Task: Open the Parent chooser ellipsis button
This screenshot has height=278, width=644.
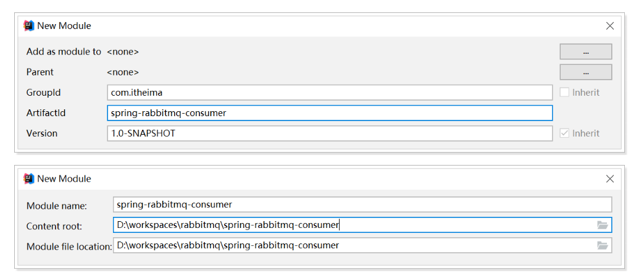Action: (x=585, y=72)
